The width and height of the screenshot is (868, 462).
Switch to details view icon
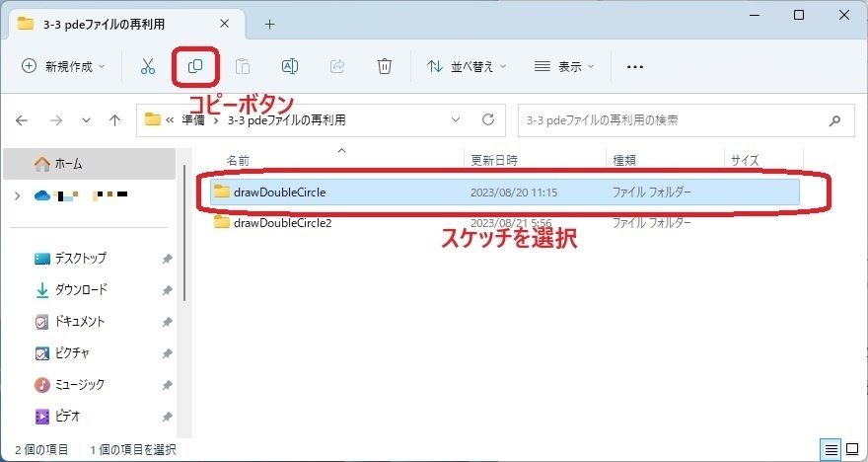832,449
